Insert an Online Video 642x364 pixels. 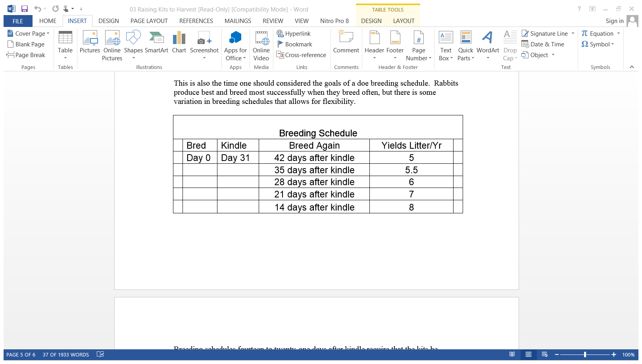coord(261,46)
